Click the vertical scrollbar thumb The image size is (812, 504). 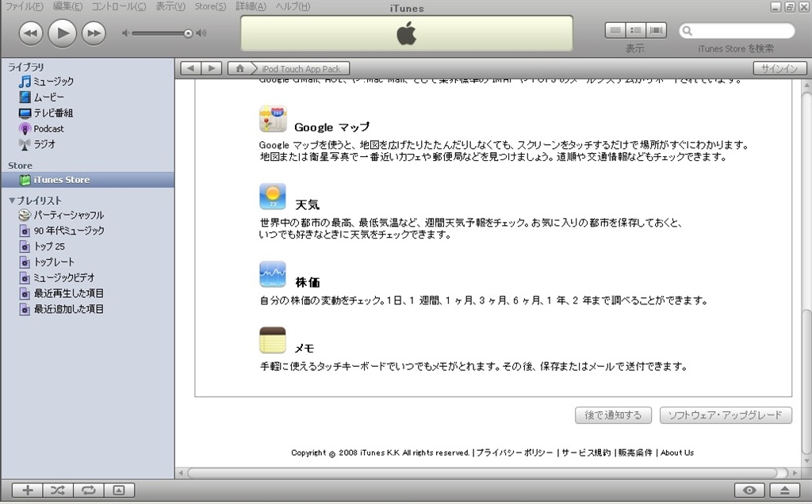pyautogui.click(x=806, y=381)
